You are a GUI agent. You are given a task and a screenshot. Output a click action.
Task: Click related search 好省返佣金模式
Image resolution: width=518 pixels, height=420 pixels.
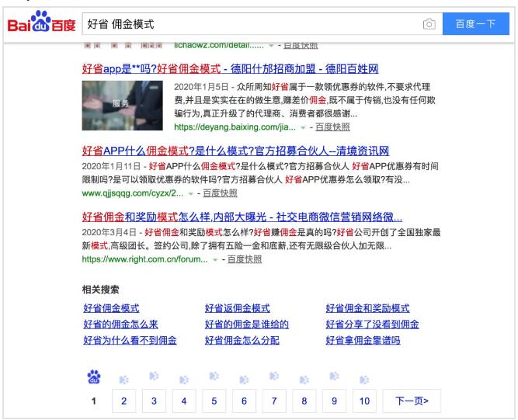[237, 308]
